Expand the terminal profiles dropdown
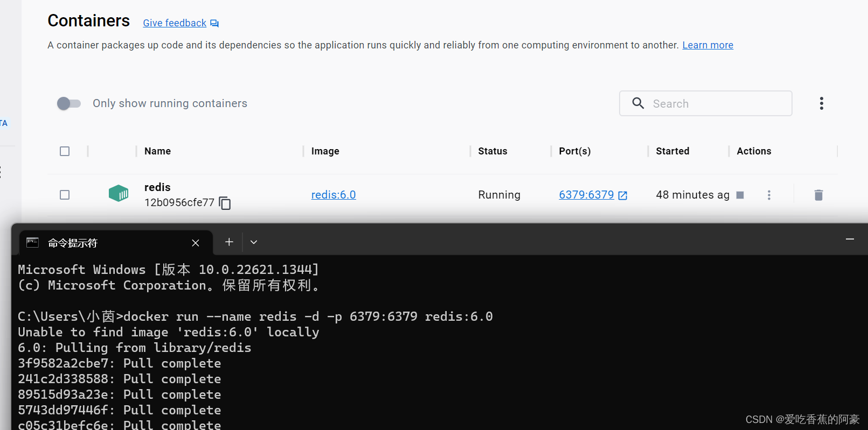The height and width of the screenshot is (430, 868). pyautogui.click(x=254, y=242)
